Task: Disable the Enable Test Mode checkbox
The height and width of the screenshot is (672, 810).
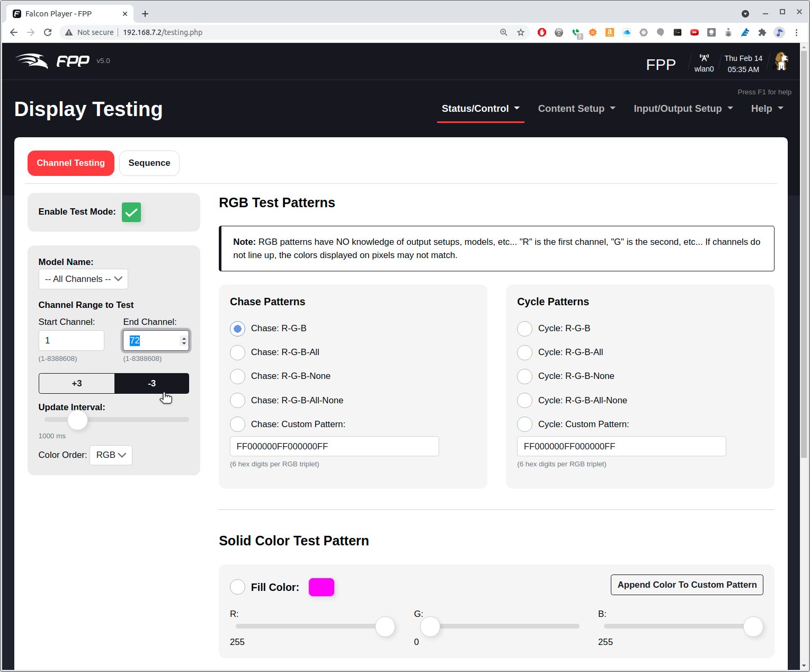Action: [x=131, y=212]
